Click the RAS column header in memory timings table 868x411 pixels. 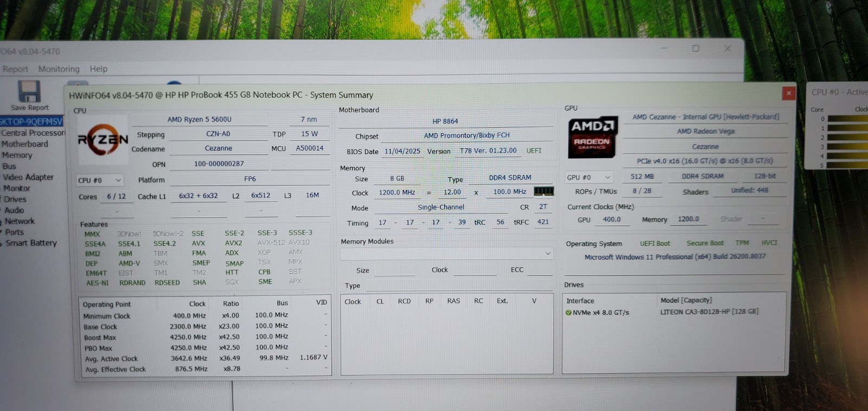[x=454, y=301]
